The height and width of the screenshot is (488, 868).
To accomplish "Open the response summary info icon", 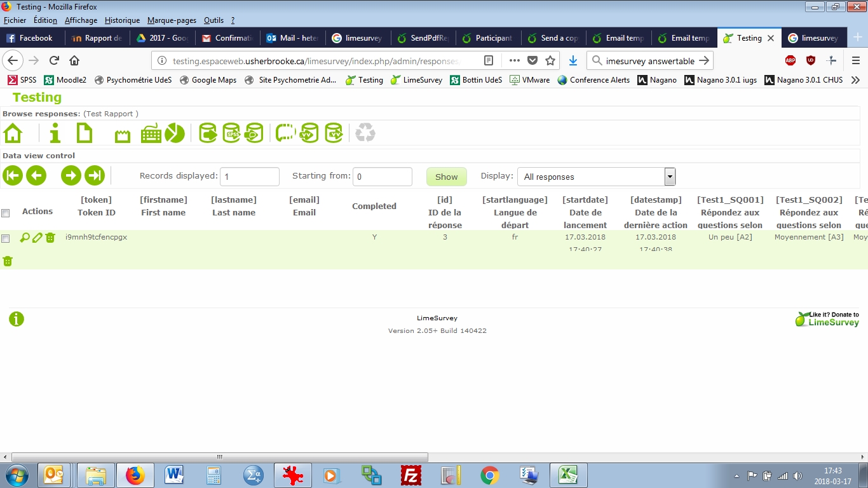I will [55, 133].
